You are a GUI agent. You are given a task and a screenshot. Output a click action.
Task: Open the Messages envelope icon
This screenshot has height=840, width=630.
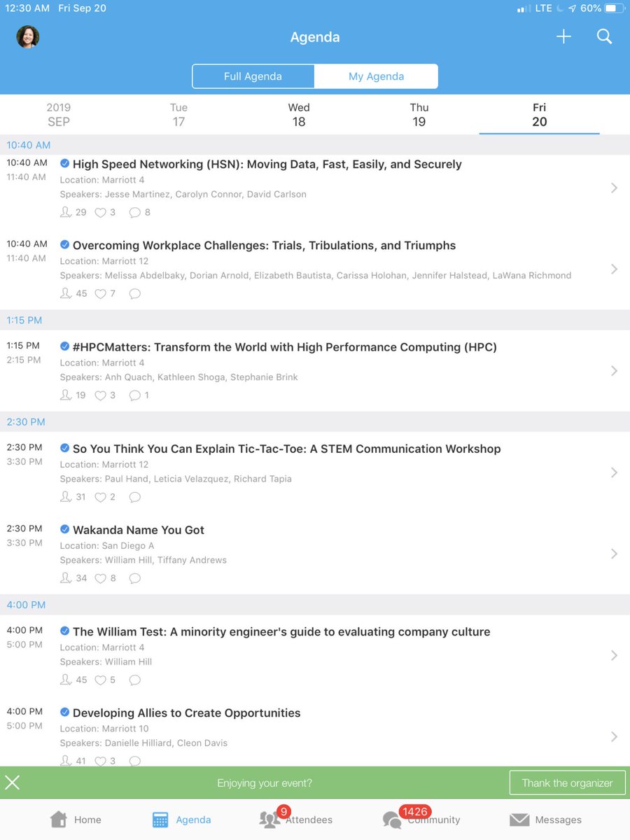[x=519, y=819]
